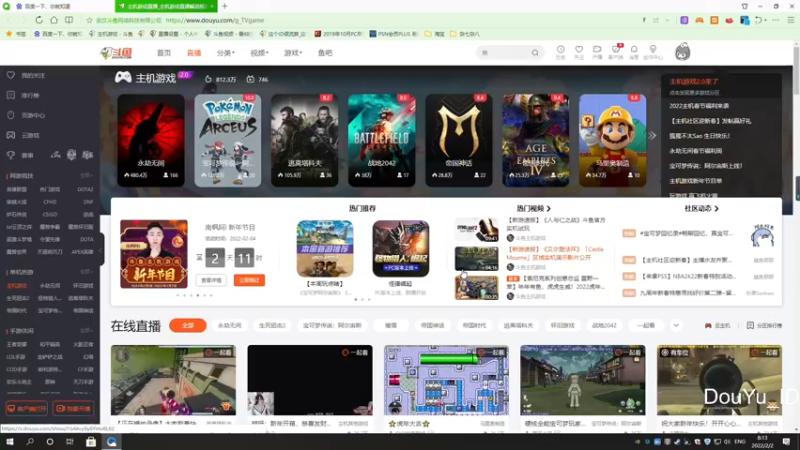Open 云游戏 cloud gaming in sidebar
Screen dimensions: 800x450
tap(30, 135)
